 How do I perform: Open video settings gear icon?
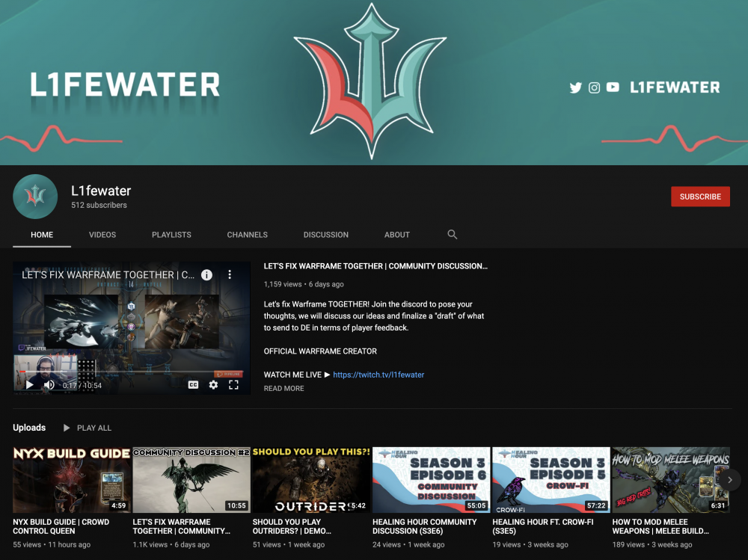(213, 384)
